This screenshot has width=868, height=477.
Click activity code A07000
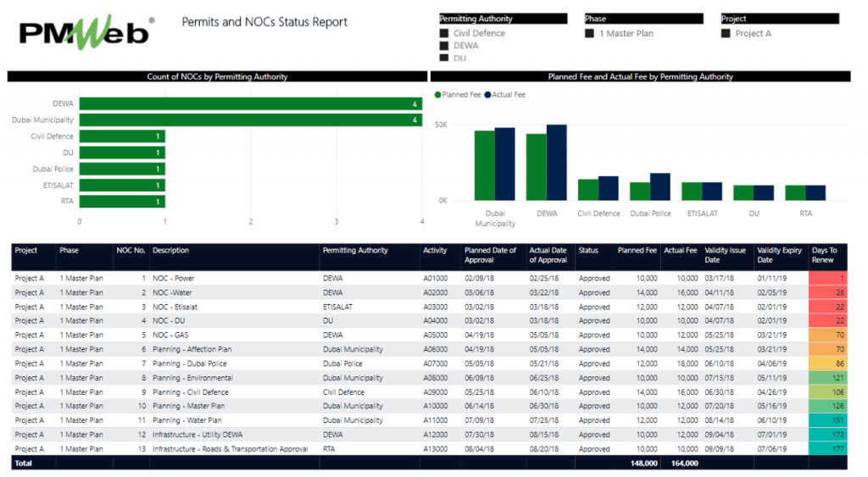click(435, 364)
